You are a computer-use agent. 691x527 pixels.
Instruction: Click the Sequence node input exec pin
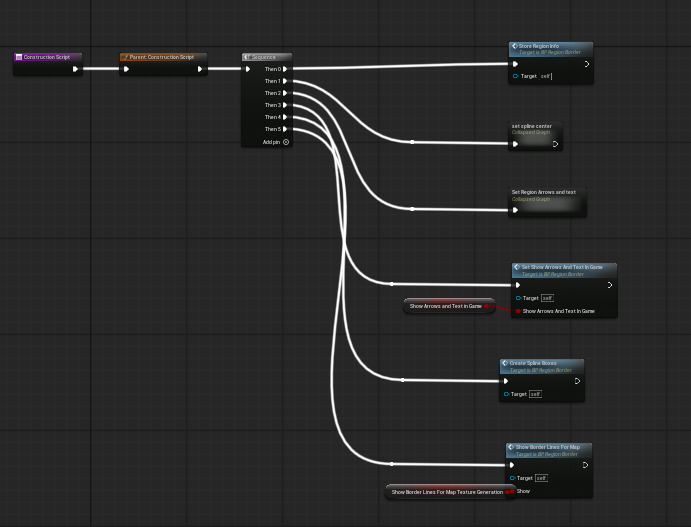point(249,69)
